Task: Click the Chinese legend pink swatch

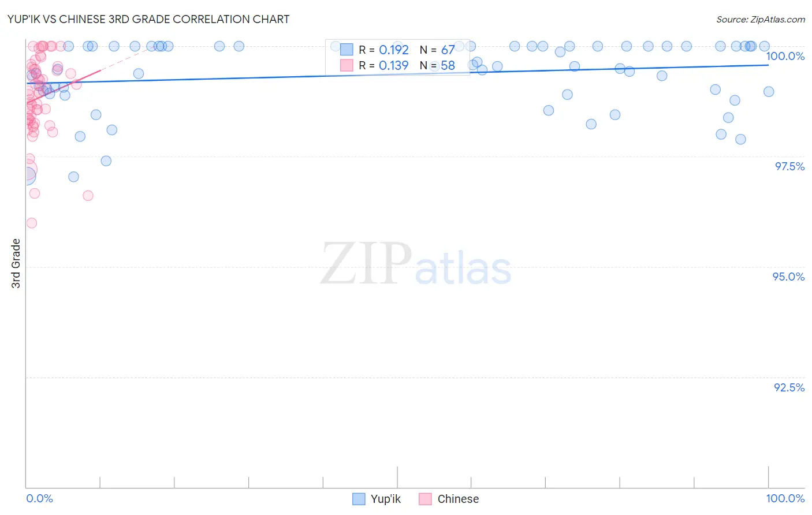Action: coord(426,499)
